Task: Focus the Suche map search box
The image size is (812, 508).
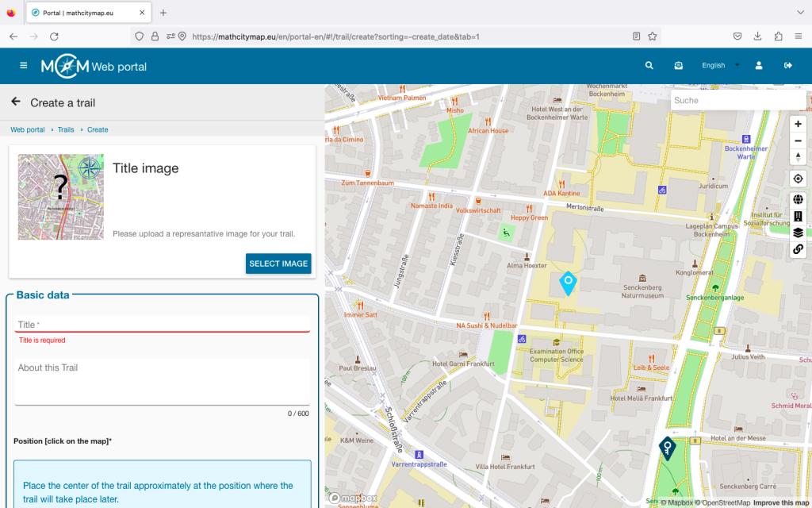Action: click(x=737, y=100)
